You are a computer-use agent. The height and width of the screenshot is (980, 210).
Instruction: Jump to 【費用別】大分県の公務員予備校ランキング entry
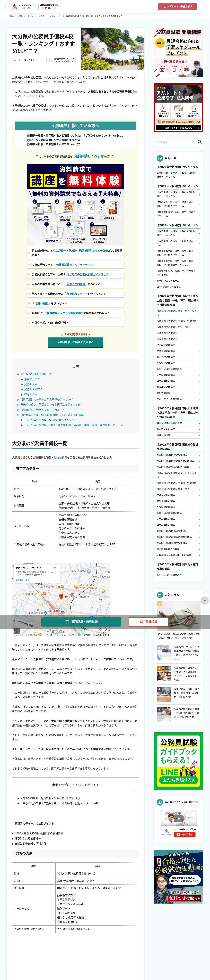point(46,400)
